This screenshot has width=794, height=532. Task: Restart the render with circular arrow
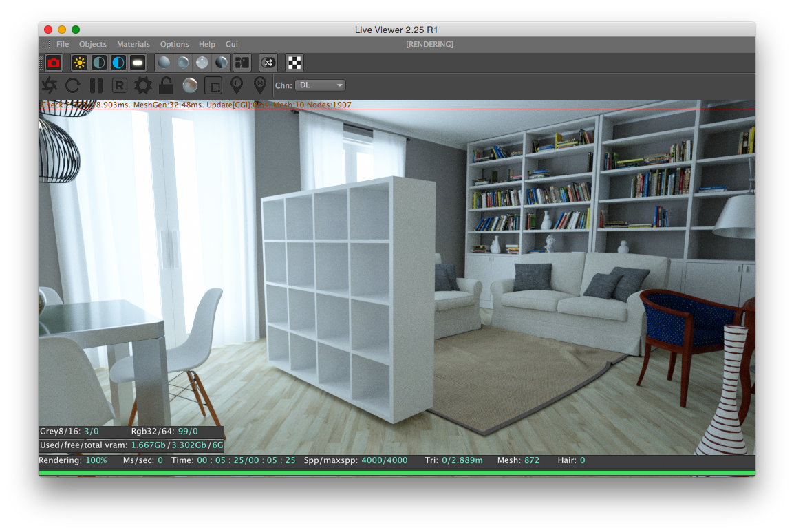click(73, 85)
